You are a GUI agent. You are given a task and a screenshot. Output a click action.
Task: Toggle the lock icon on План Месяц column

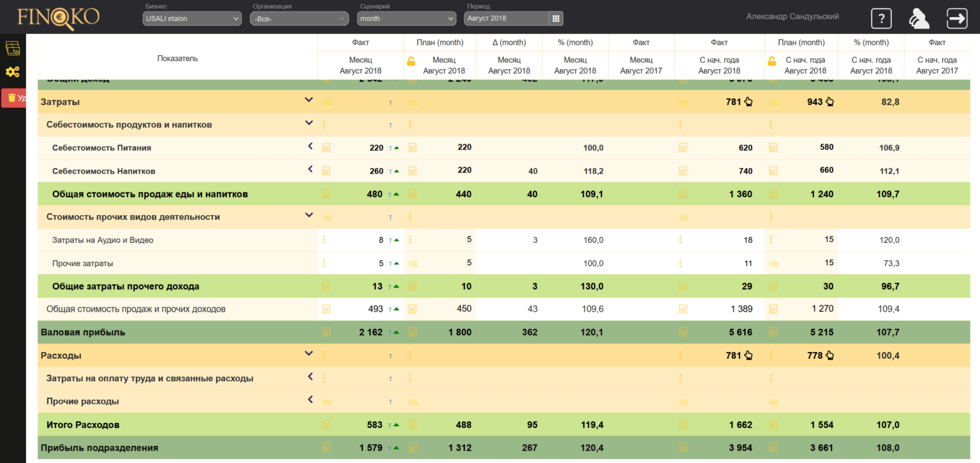412,61
